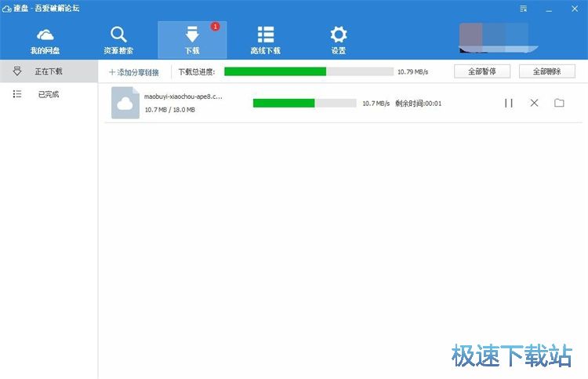Image resolution: width=588 pixels, height=379 pixels.
Task: Open the title bar menu icon
Action: click(x=524, y=9)
